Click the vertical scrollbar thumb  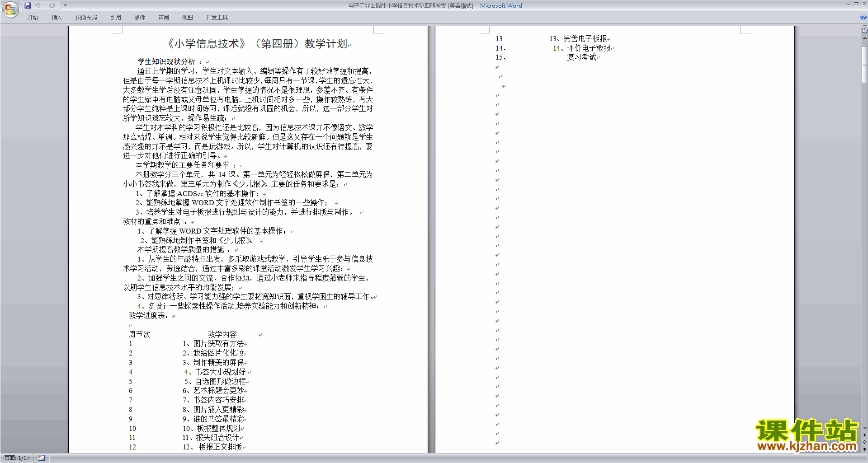click(x=865, y=64)
